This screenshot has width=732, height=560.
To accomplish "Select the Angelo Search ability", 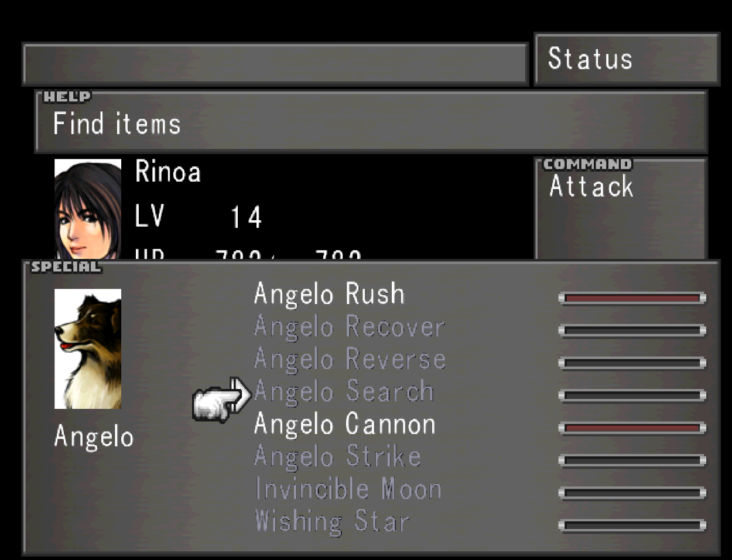I will [344, 392].
